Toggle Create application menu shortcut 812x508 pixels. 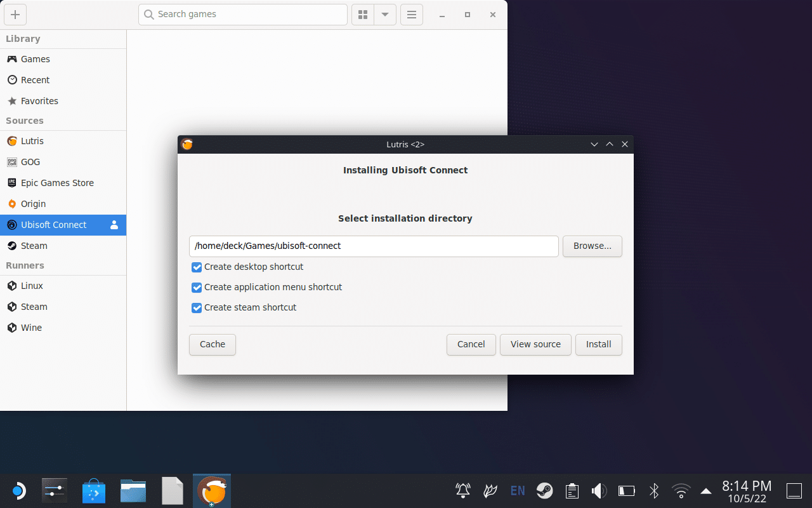[197, 288]
